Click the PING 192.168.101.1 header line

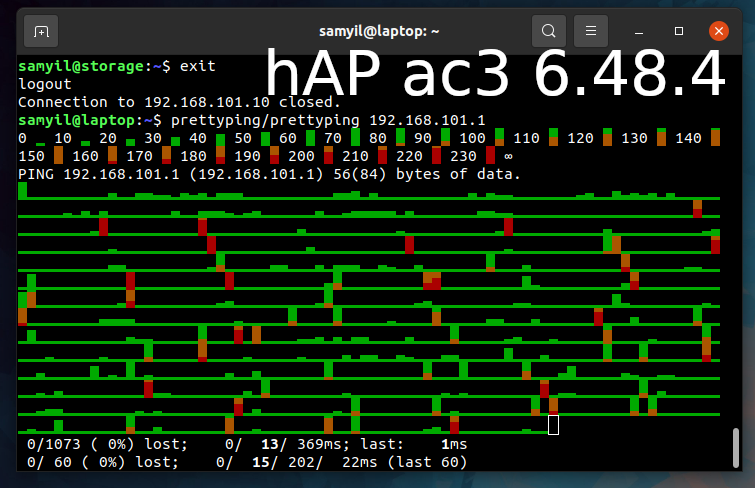pyautogui.click(x=270, y=174)
